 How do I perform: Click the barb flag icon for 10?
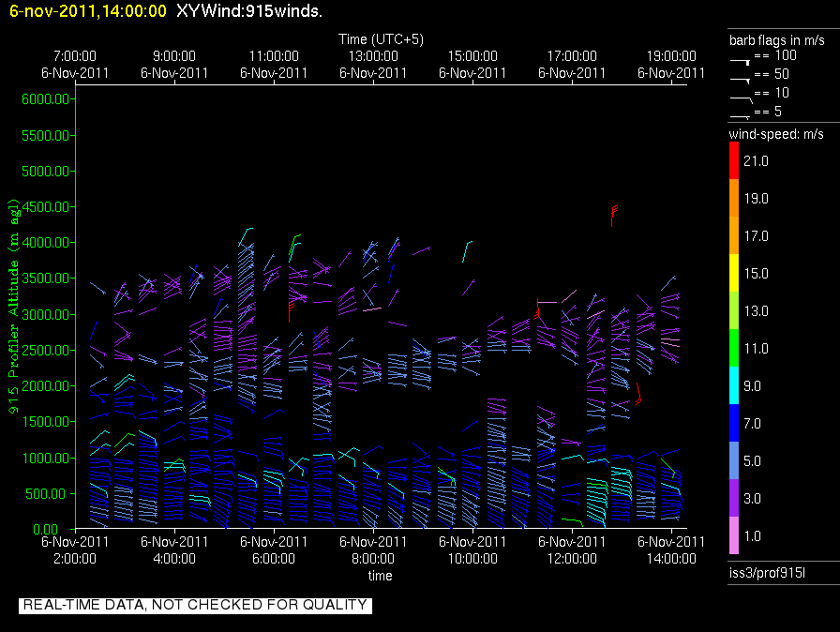742,99
